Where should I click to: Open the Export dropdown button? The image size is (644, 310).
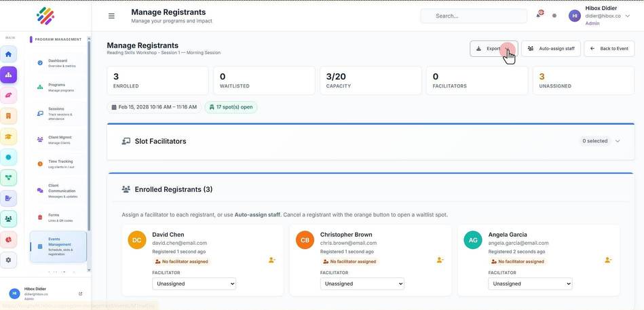click(x=493, y=48)
